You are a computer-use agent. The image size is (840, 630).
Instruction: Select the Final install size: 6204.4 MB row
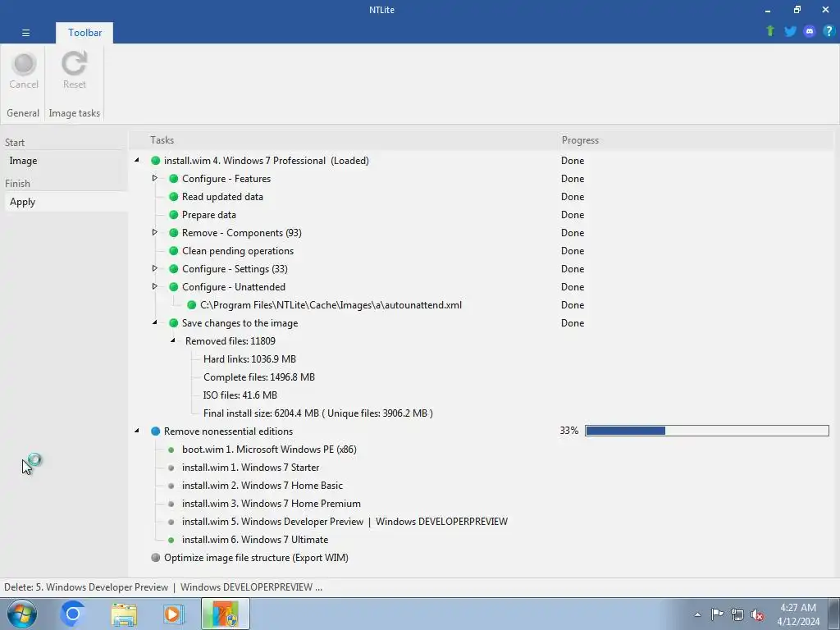pos(318,413)
